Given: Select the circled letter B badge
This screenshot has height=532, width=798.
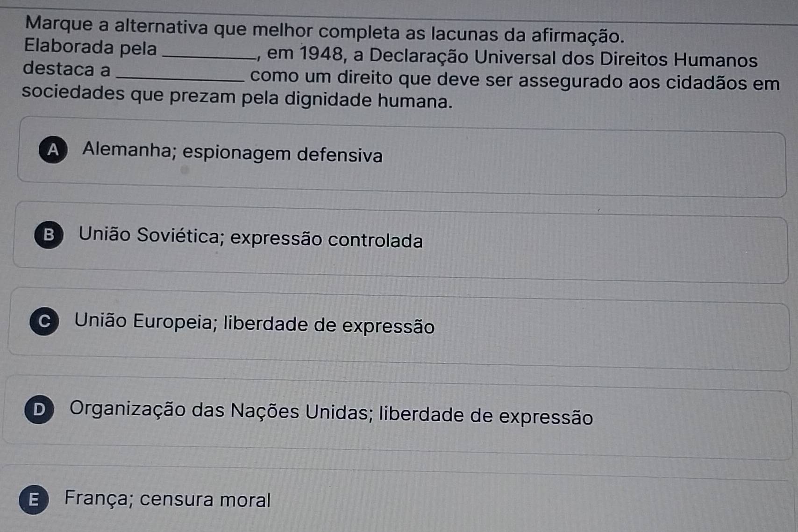Looking at the screenshot, I should tap(48, 235).
